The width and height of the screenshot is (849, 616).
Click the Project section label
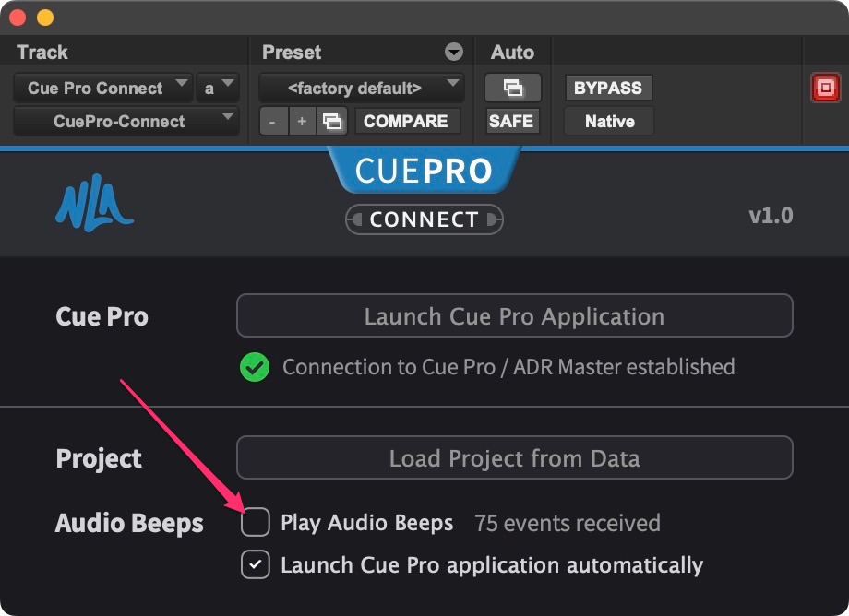point(99,458)
